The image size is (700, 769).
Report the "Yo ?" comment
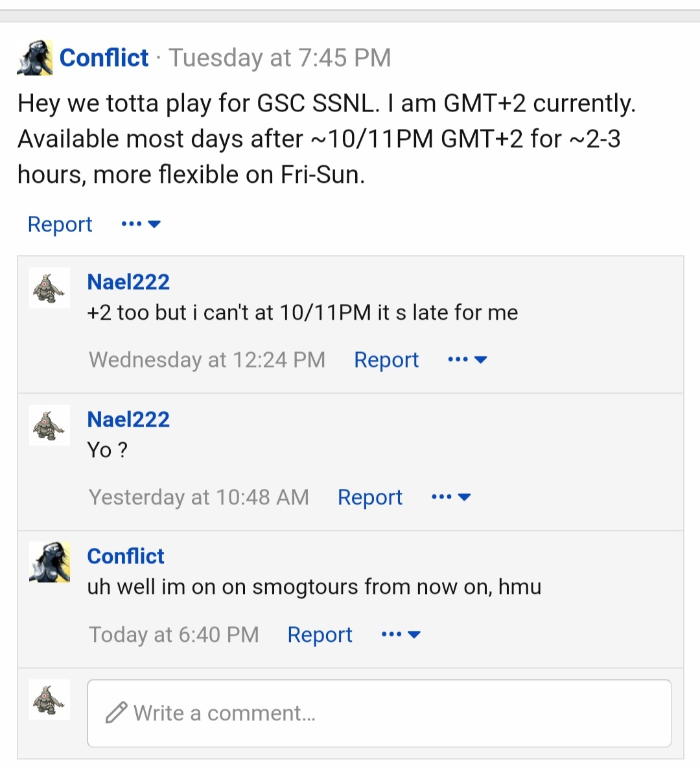coord(370,497)
